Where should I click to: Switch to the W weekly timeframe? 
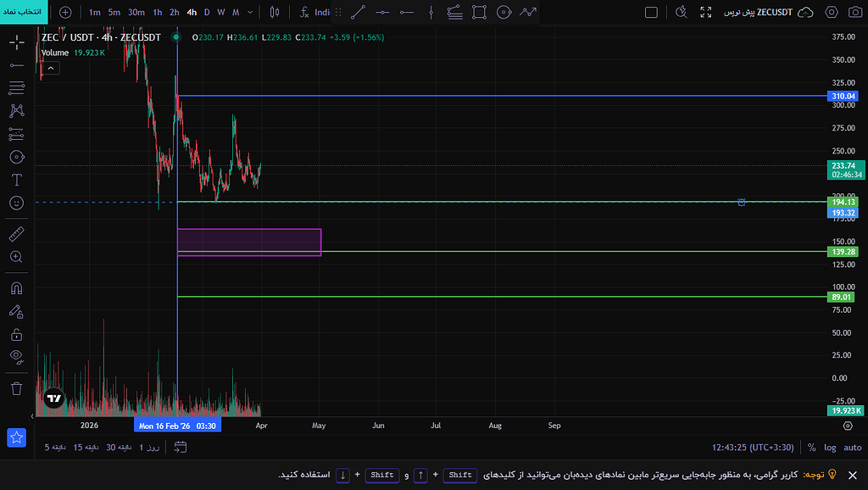(x=221, y=12)
